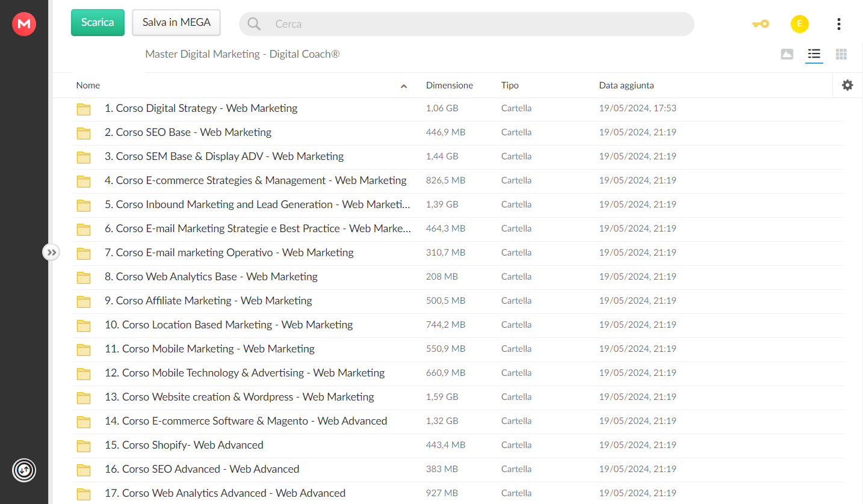Click folder icon of 15. Corso Shopify

point(84,446)
